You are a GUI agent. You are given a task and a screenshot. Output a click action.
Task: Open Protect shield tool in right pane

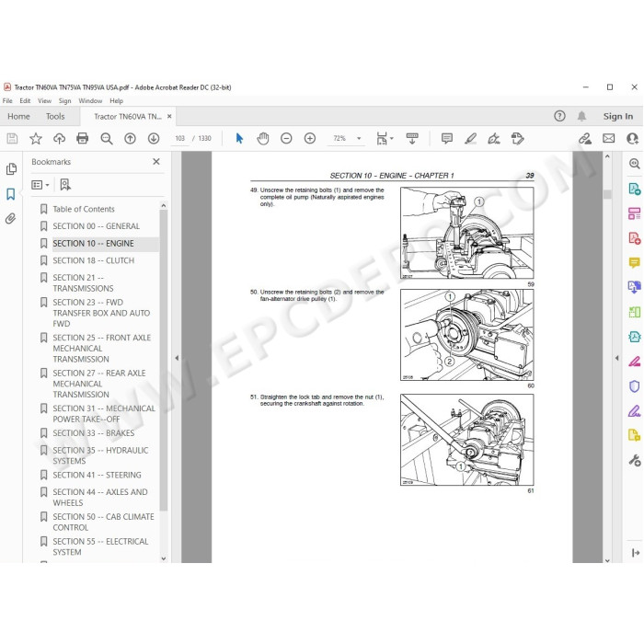coord(635,386)
